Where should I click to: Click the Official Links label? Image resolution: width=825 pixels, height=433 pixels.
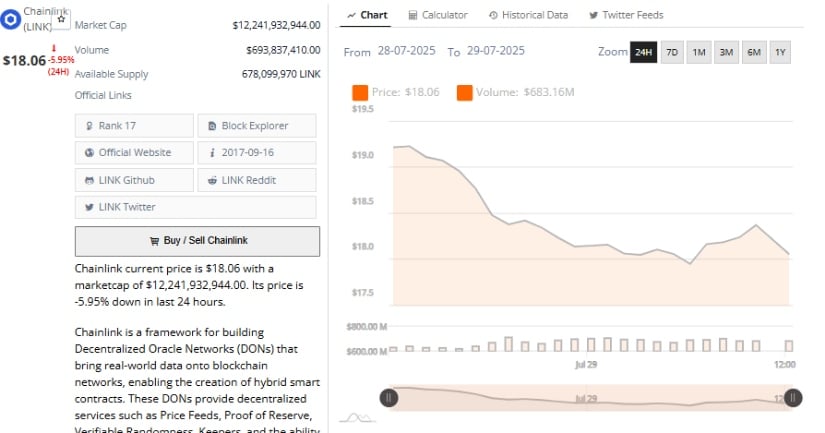(x=103, y=95)
